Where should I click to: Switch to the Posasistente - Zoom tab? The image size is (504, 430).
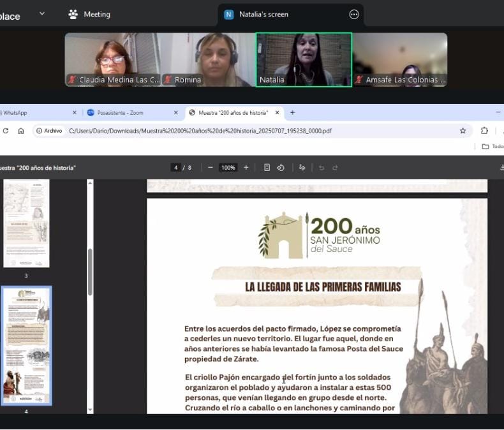pos(128,113)
